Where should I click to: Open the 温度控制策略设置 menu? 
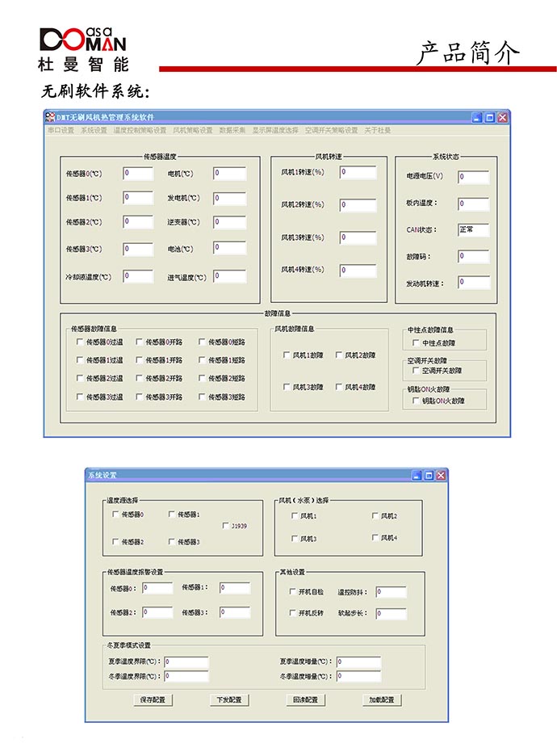tap(140, 130)
